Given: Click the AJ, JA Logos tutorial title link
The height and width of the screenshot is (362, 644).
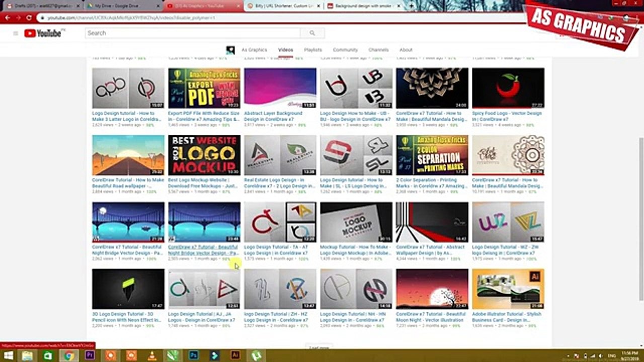Looking at the screenshot, I should pos(201,317).
